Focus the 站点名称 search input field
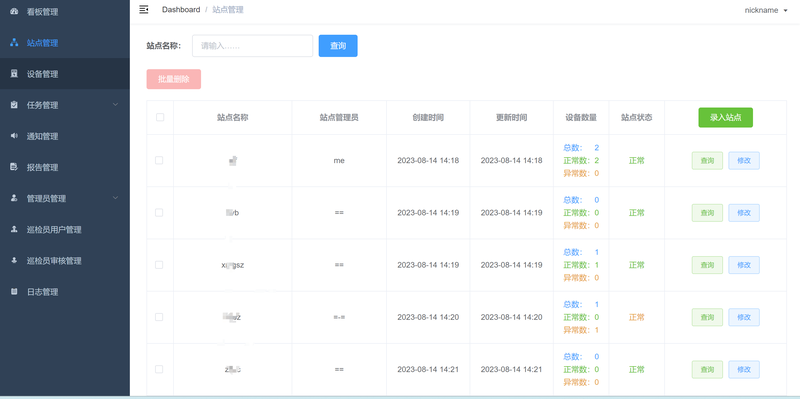 pyautogui.click(x=253, y=46)
